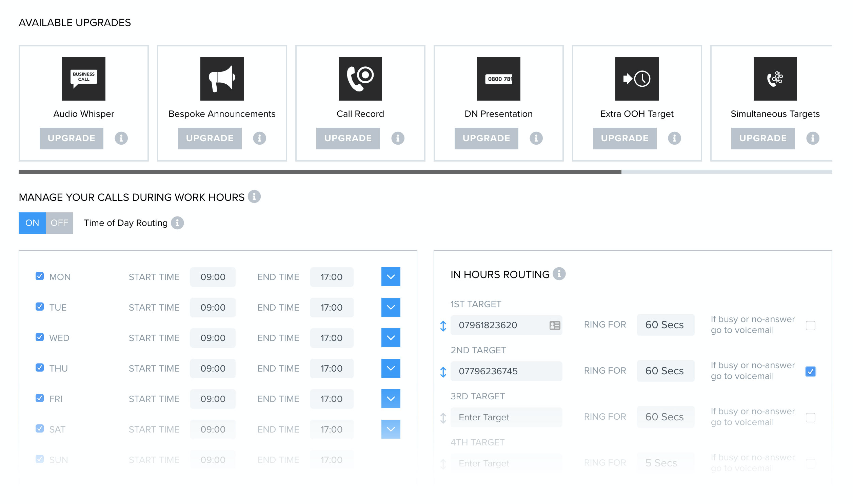This screenshot has width=853, height=504.
Task: Upgrade to Simultaneous Targets
Action: [x=763, y=139]
